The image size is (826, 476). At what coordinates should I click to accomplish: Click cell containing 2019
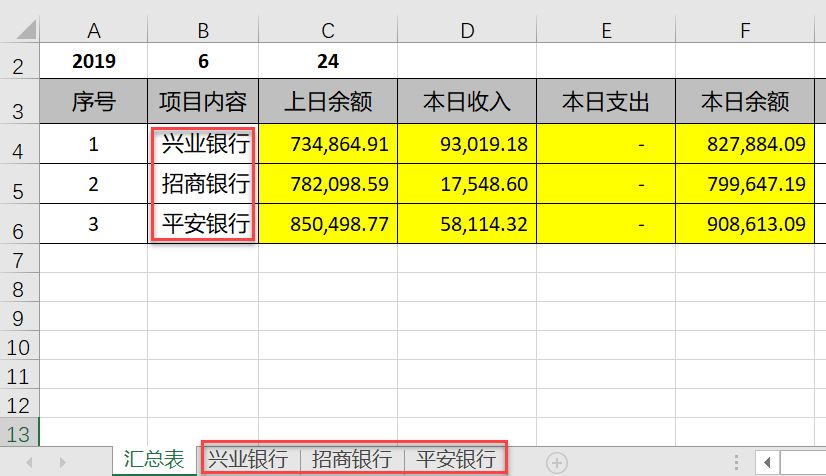[x=94, y=61]
